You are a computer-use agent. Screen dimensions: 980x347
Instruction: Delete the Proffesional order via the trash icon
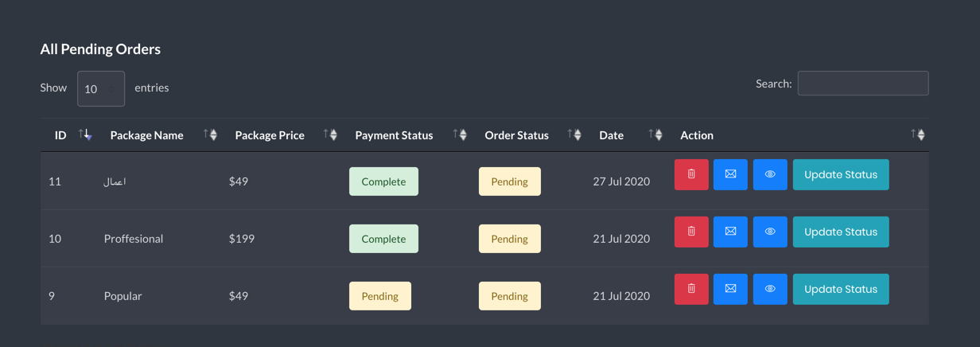tap(691, 232)
